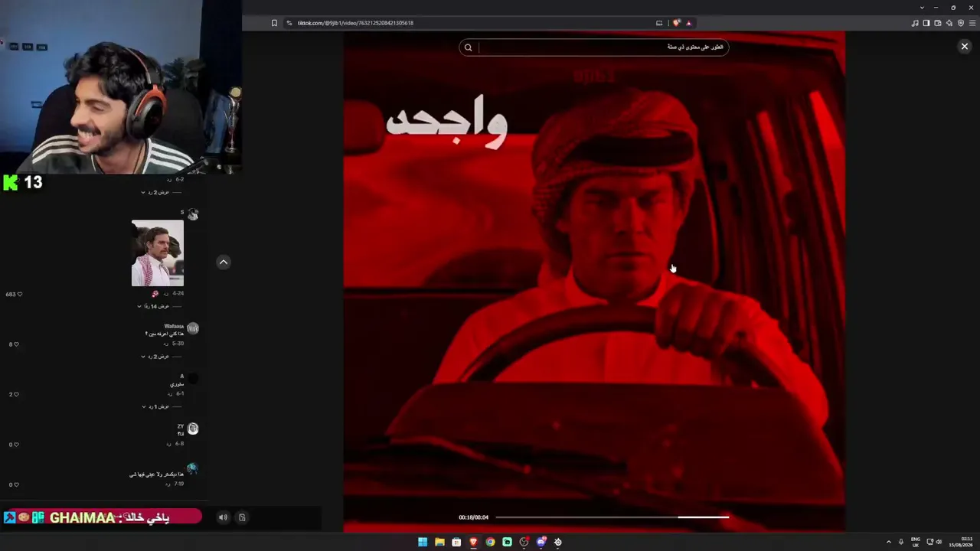Screen dimensions: 980x551
Task: Close the TikTok video viewer with X
Action: coord(965,47)
